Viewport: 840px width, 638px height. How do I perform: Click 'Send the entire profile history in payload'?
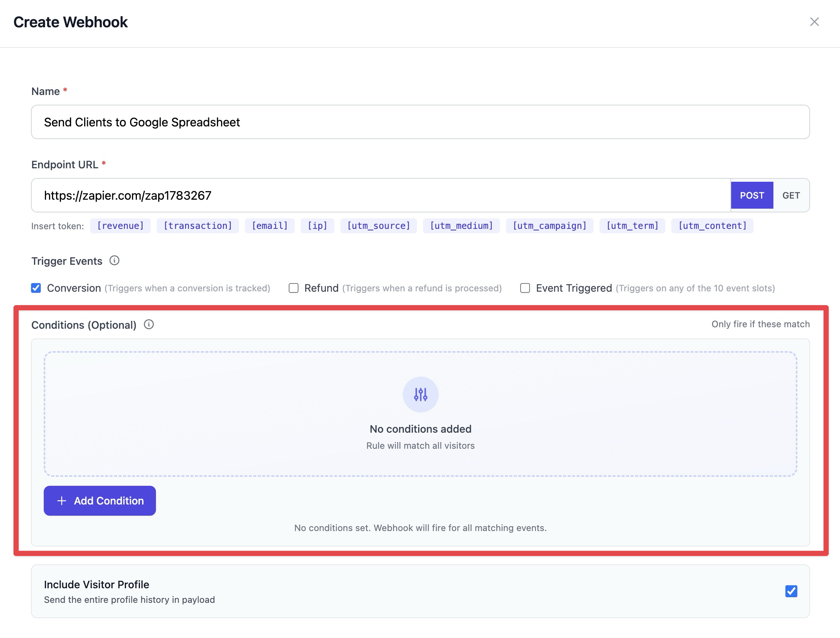point(129,599)
